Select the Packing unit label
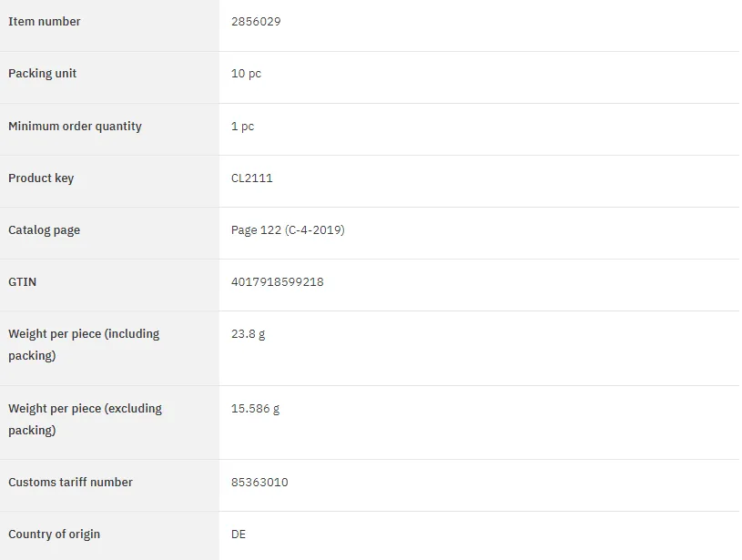The width and height of the screenshot is (742, 560). tap(42, 74)
